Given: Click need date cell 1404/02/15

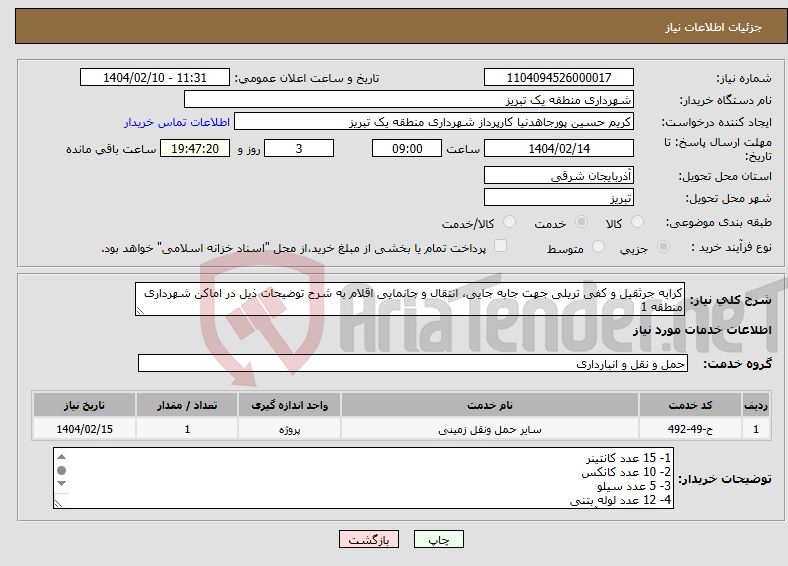Looking at the screenshot, I should pos(84,429).
